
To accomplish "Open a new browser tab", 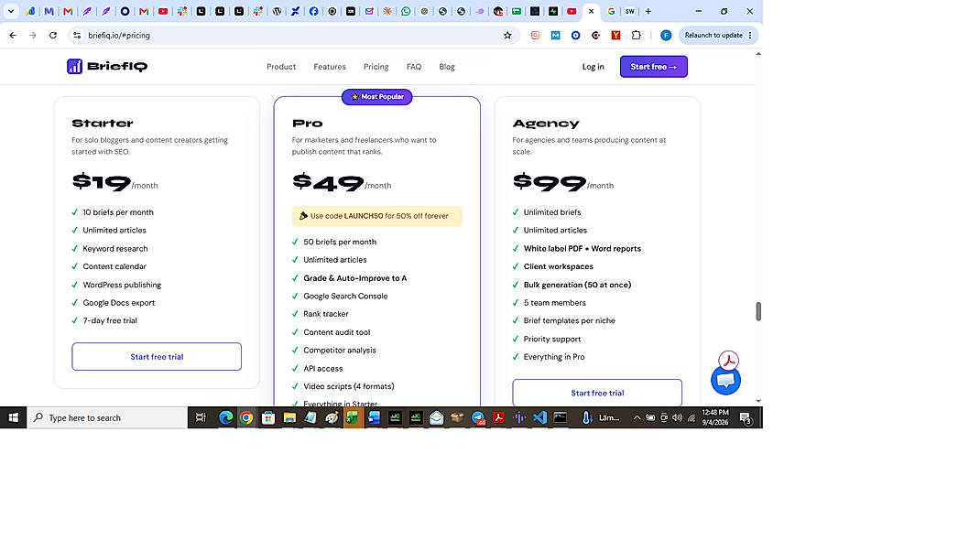I will pyautogui.click(x=648, y=11).
